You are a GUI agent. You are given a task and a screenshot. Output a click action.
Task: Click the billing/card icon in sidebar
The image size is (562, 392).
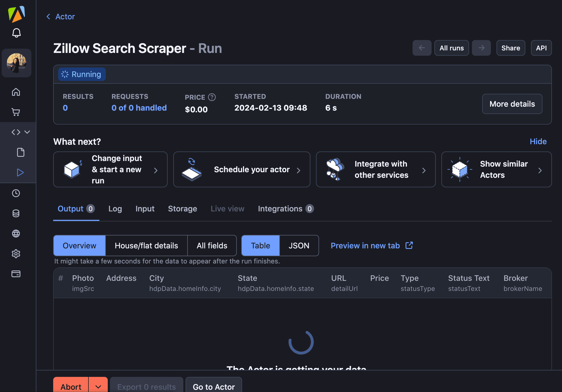16,274
